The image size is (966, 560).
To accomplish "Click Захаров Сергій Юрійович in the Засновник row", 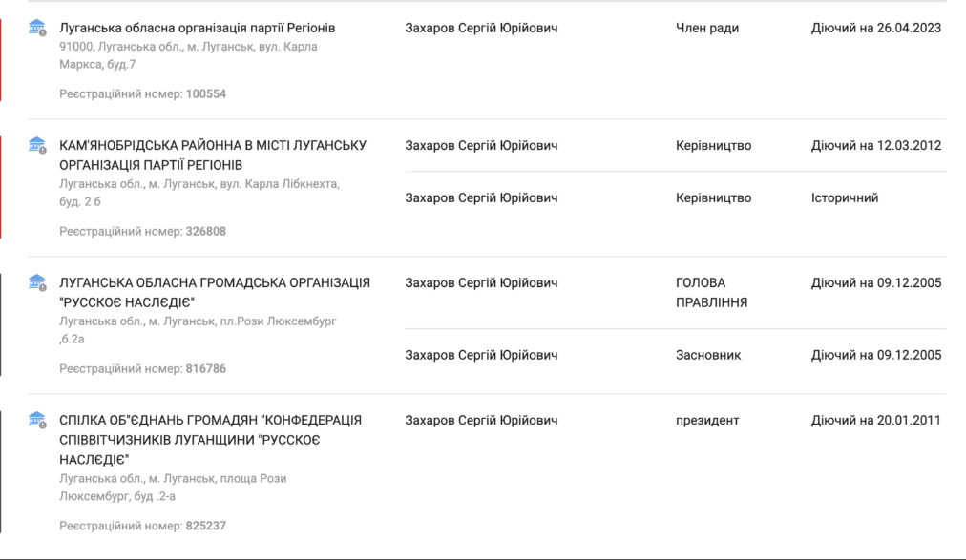I will pyautogui.click(x=481, y=355).
